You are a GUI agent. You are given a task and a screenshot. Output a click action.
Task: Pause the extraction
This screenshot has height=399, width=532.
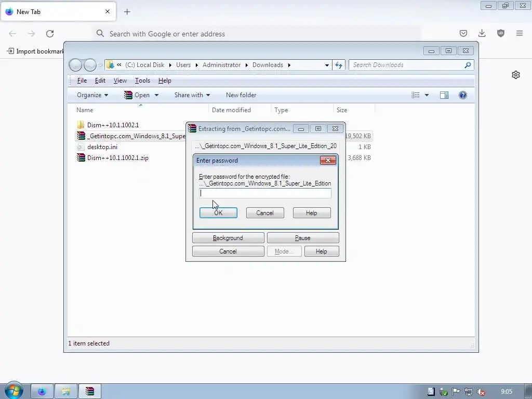coord(303,238)
